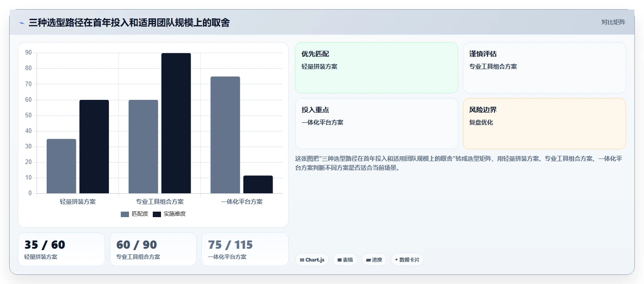Click the 匹配度 bar for 轻量拼装方案
This screenshot has width=644, height=284.
coord(61,166)
